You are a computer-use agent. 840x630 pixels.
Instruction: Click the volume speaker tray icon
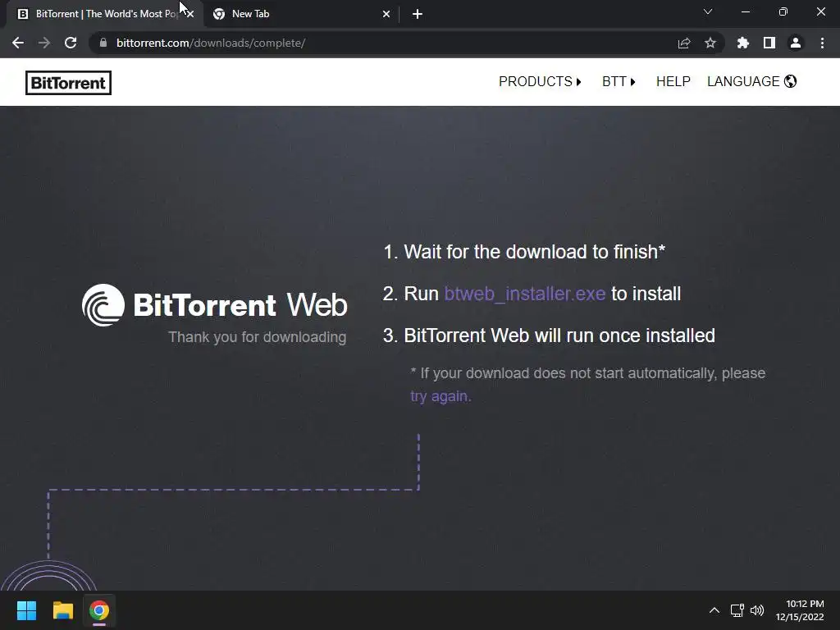coord(757,610)
